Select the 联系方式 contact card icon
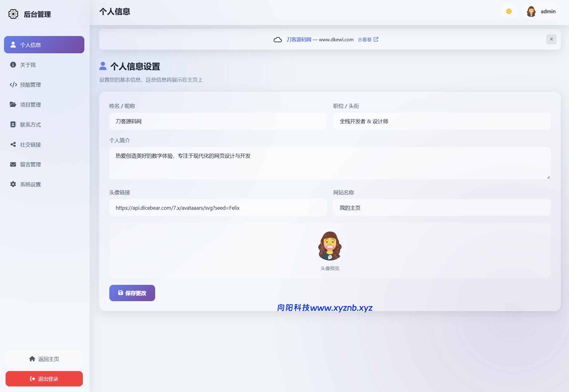This screenshot has width=569, height=392. pos(13,124)
